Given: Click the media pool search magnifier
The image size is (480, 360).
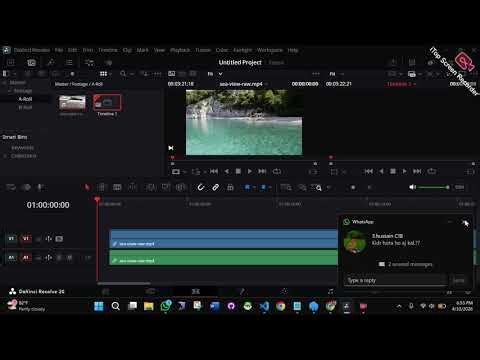Looking at the screenshot, I should click(x=123, y=74).
